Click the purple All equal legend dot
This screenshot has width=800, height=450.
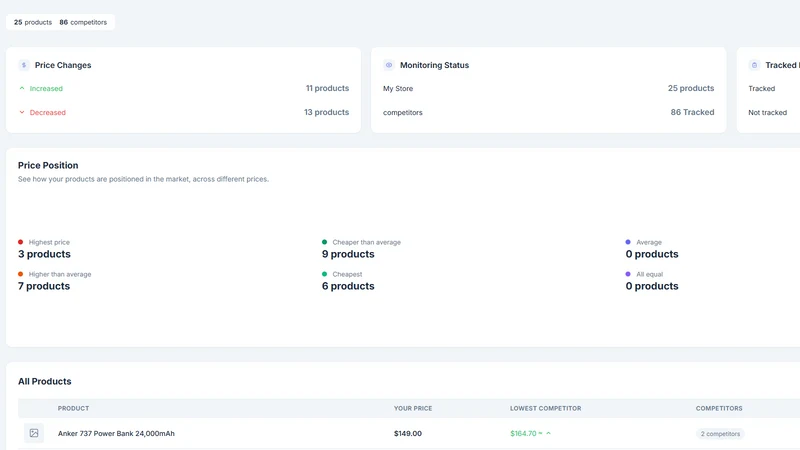pyautogui.click(x=628, y=274)
